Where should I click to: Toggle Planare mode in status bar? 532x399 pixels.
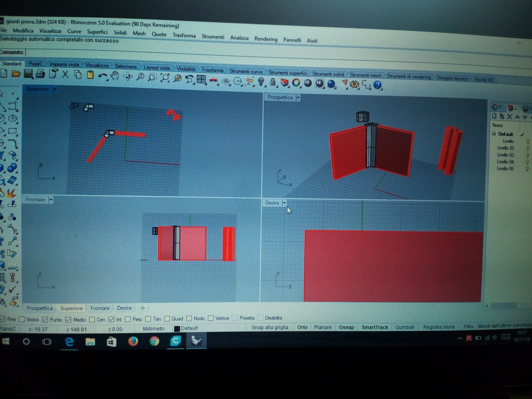(323, 327)
